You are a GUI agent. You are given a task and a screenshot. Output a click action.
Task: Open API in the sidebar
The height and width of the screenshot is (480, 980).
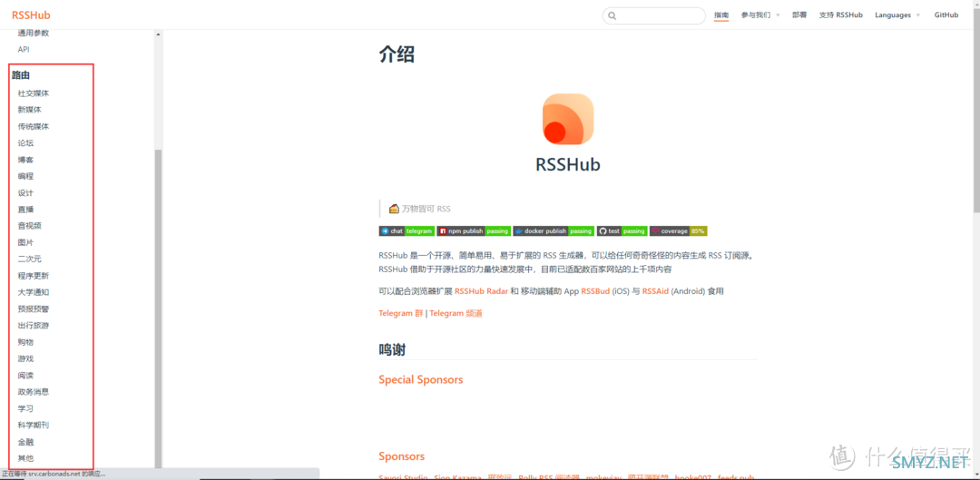click(x=24, y=49)
